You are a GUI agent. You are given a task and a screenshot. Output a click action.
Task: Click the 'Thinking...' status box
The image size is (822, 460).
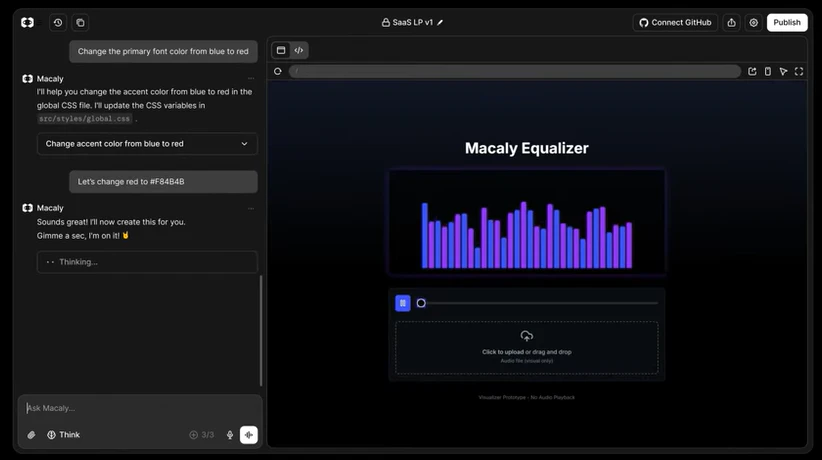tap(147, 262)
